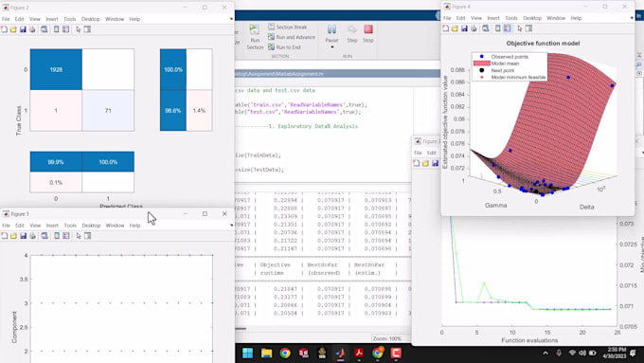Toggle Insert Legend in Figure 2 toolbar
This screenshot has height=363, width=644.
[65, 29]
